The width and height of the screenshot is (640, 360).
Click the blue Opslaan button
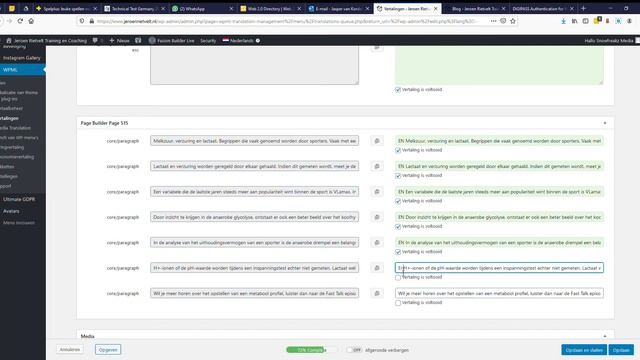click(x=621, y=350)
